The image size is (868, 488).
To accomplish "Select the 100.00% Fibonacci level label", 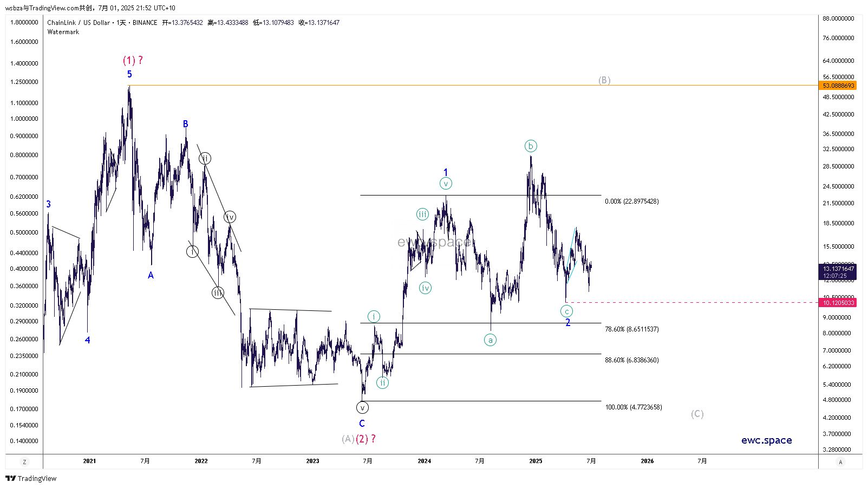I will [633, 407].
